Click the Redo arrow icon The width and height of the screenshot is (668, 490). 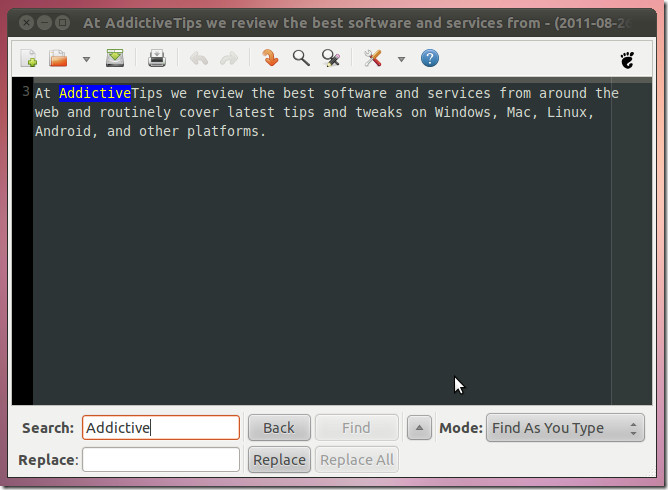pyautogui.click(x=229, y=58)
